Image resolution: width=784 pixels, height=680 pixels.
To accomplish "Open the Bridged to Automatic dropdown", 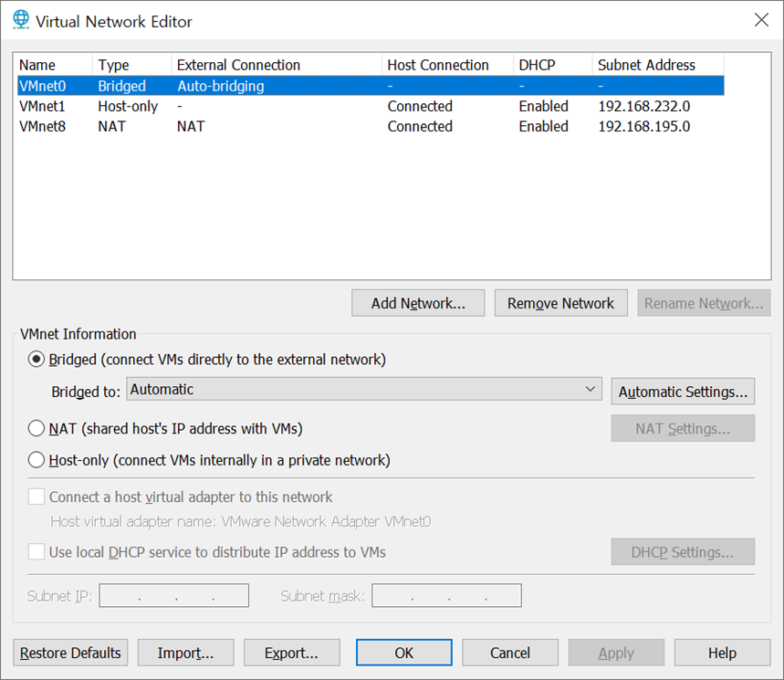I will point(364,389).
